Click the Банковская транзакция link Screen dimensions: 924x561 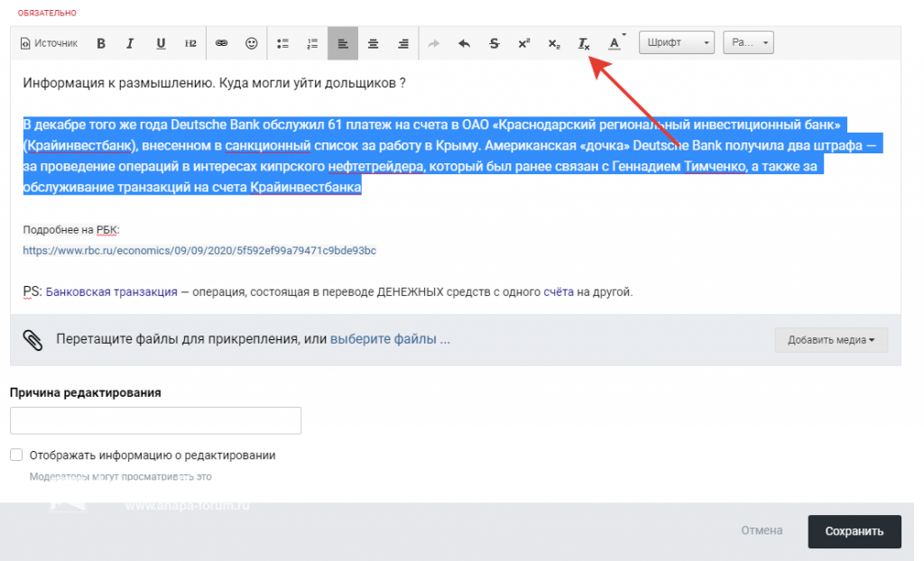click(111, 291)
